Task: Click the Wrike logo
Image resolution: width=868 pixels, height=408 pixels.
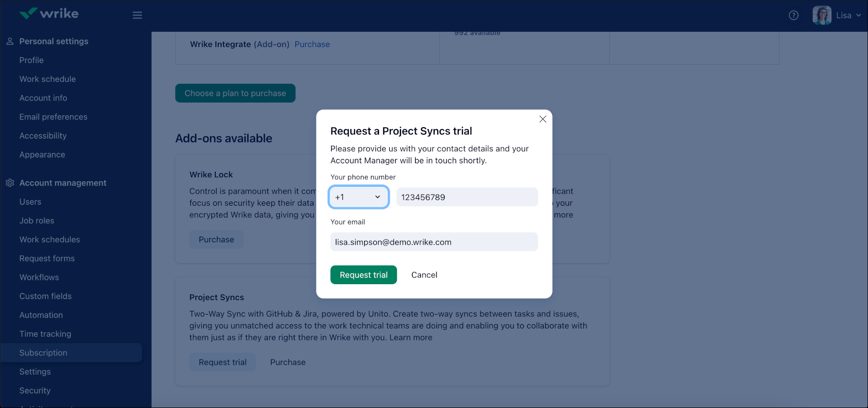Action: [49, 14]
